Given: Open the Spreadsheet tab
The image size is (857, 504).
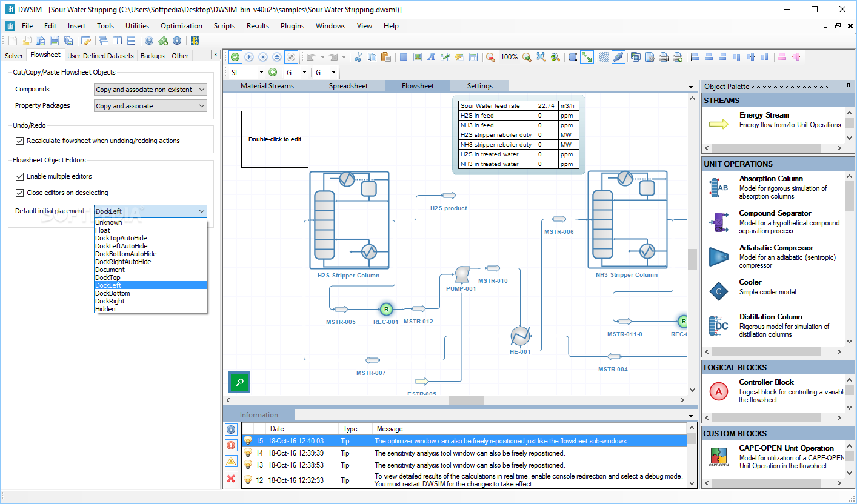Looking at the screenshot, I should 348,86.
